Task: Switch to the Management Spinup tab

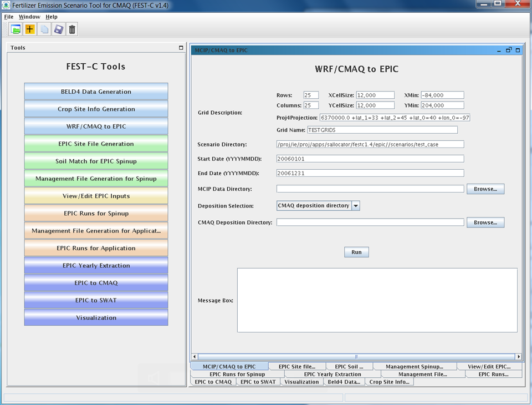Action: point(415,367)
